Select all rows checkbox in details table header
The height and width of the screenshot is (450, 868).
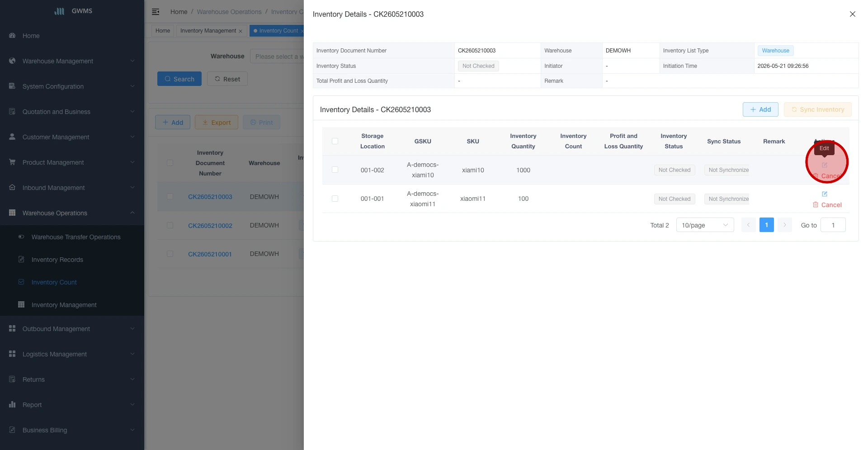click(335, 141)
